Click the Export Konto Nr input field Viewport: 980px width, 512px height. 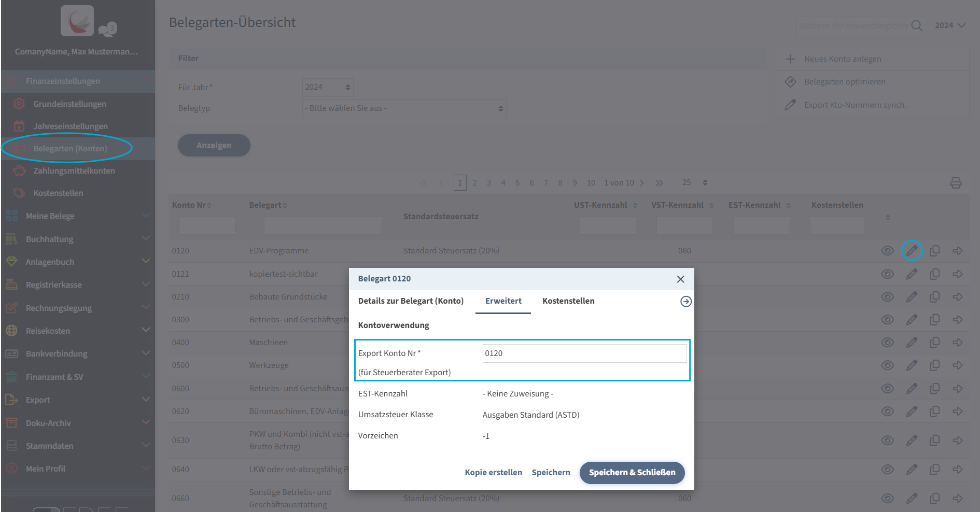click(584, 353)
